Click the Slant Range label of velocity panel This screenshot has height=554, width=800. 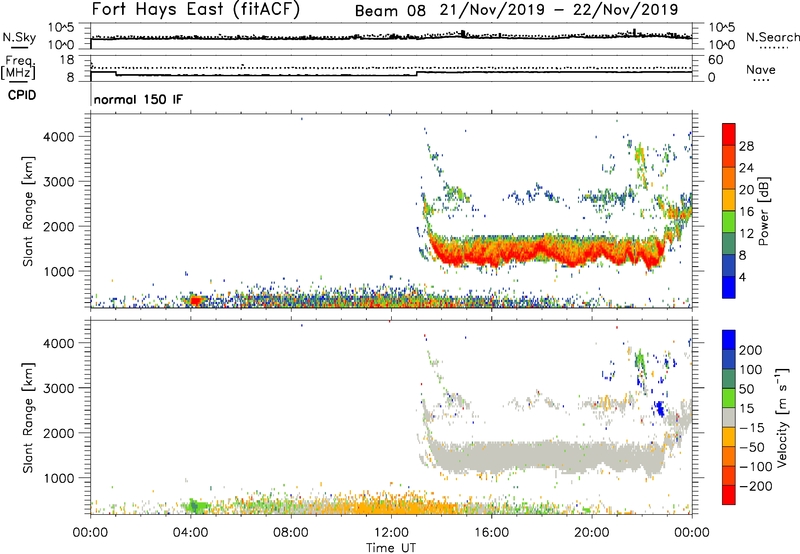(x=28, y=417)
